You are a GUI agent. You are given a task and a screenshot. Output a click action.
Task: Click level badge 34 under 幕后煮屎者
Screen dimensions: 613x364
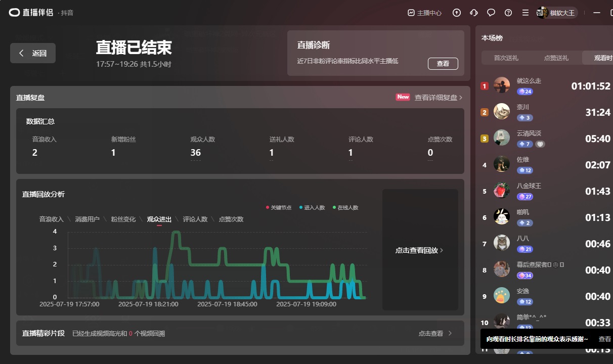tap(524, 276)
